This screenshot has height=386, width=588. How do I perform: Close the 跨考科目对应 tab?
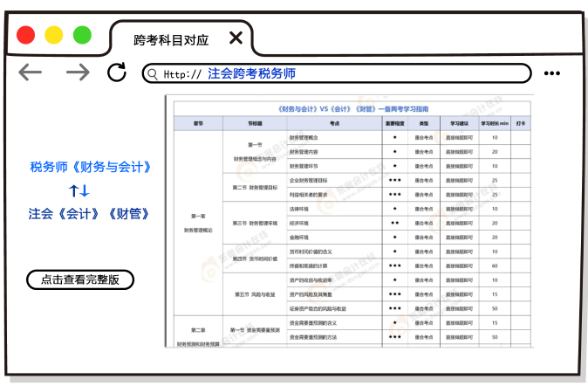(235, 38)
